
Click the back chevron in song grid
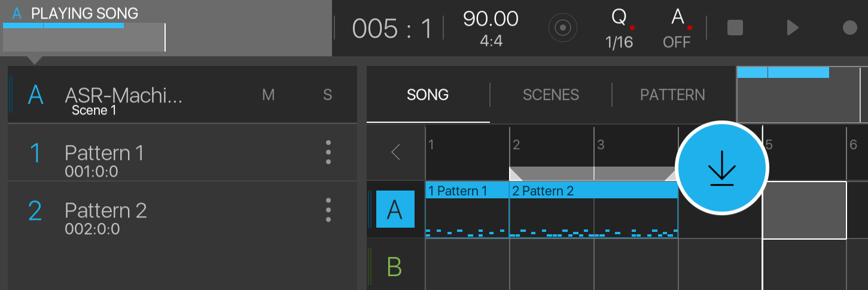(x=395, y=152)
